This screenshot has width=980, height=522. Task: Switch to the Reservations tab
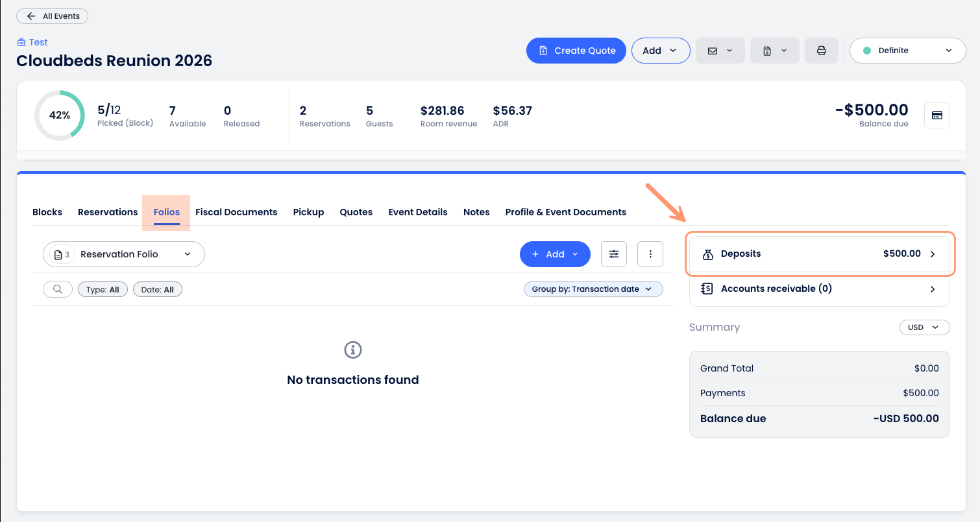[x=108, y=212]
